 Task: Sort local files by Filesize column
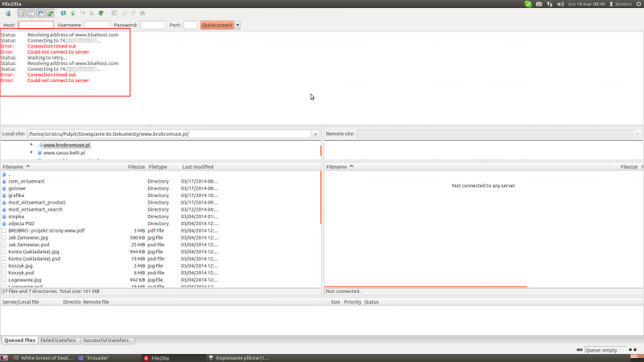[x=136, y=167]
